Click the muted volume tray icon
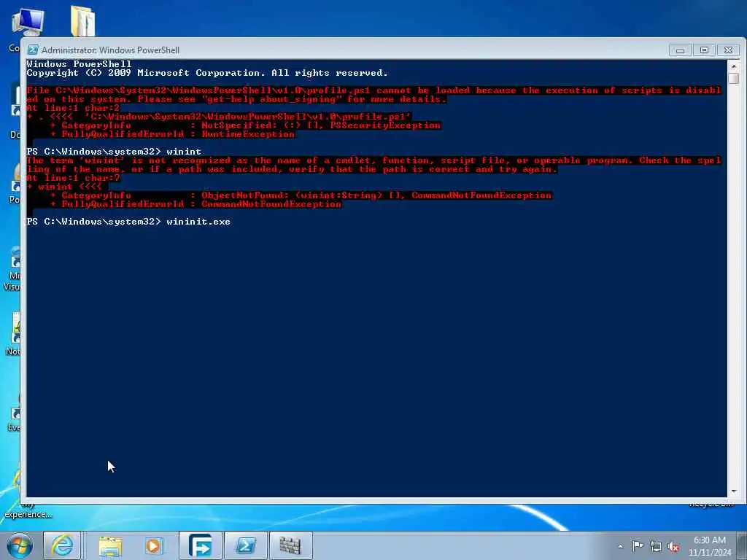This screenshot has width=747, height=560. click(673, 546)
